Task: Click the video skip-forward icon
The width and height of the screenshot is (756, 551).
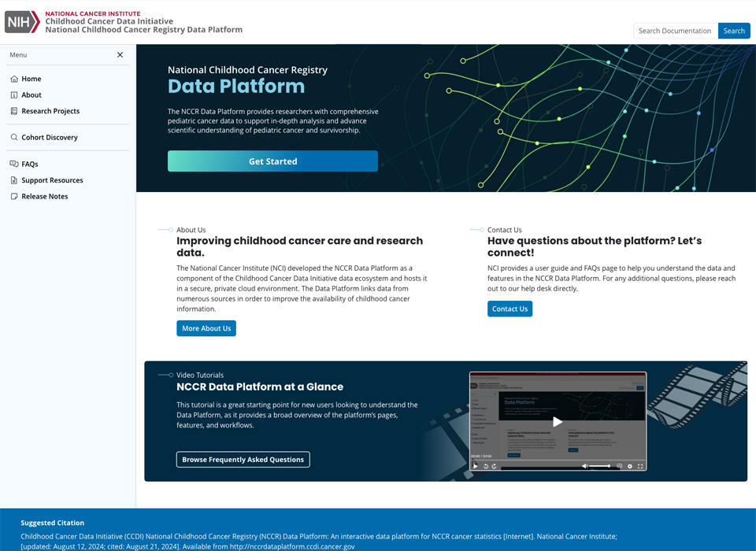Action: coord(495,466)
